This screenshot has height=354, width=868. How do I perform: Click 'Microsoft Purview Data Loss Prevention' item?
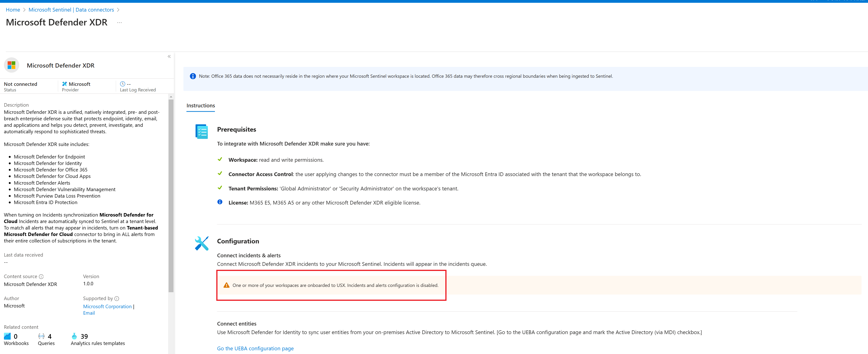click(x=57, y=196)
